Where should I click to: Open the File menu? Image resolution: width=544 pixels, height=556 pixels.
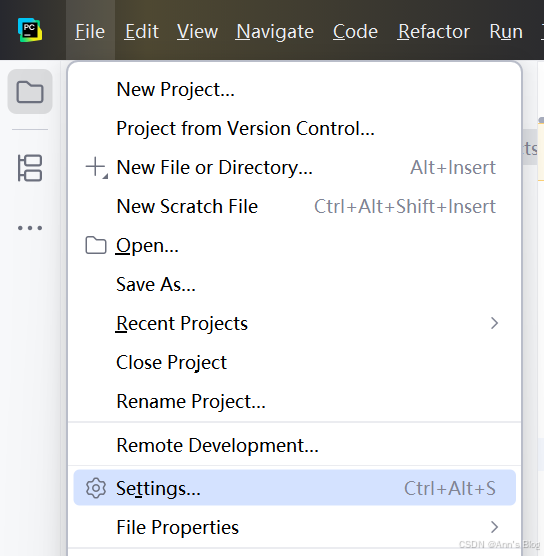point(90,32)
